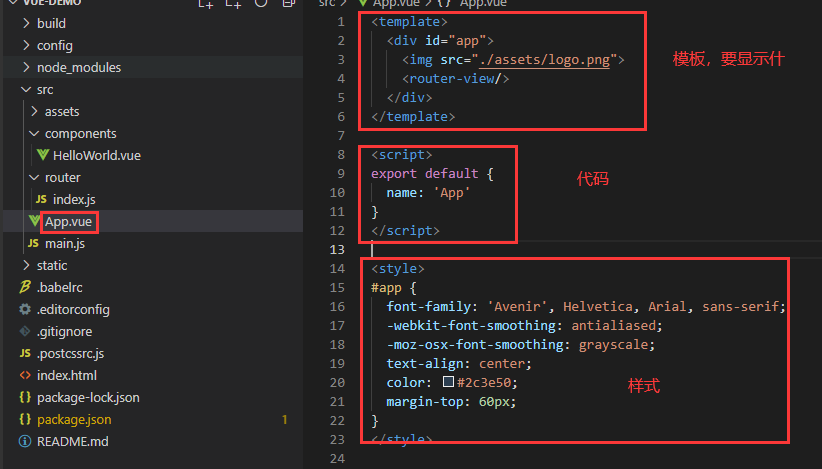Click the name: 'App' property
The width and height of the screenshot is (822, 469).
pos(428,193)
